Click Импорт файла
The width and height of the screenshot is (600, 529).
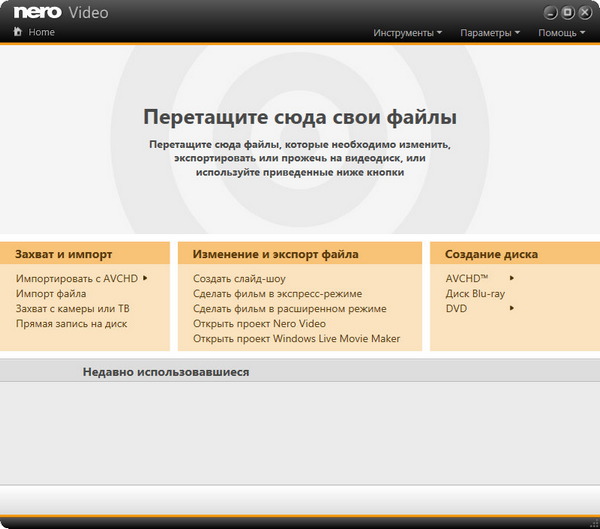(51, 294)
